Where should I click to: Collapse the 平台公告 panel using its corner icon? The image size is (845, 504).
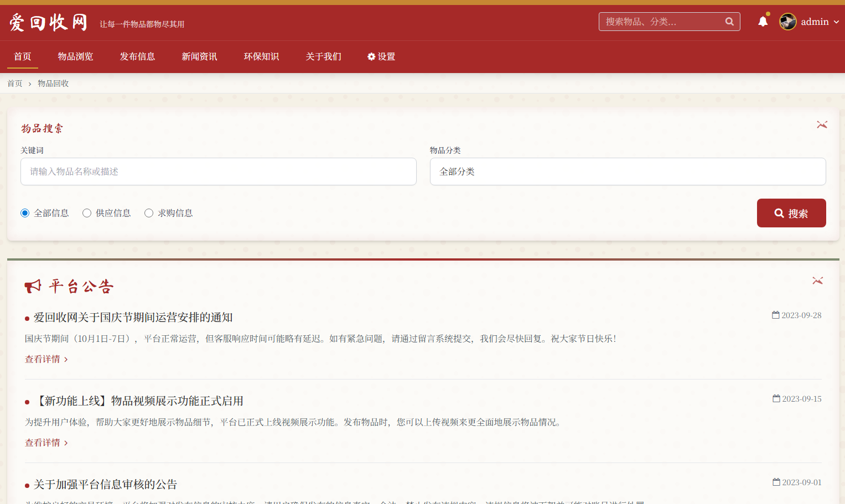coord(817,281)
